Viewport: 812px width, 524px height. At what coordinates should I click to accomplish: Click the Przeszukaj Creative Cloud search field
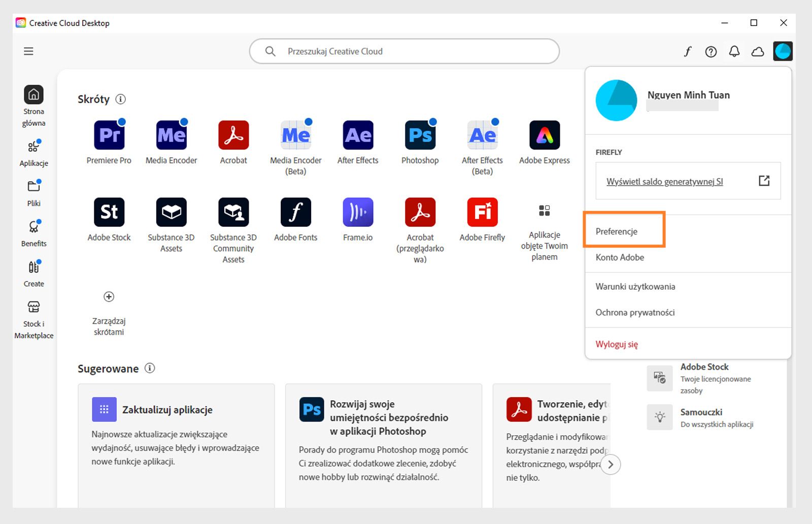pos(403,51)
